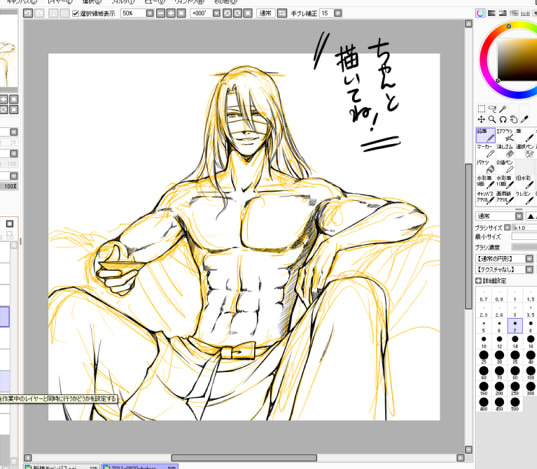Toggle the selection edge display checkbox
Image resolution: width=537 pixels, height=469 pixels.
pos(76,13)
